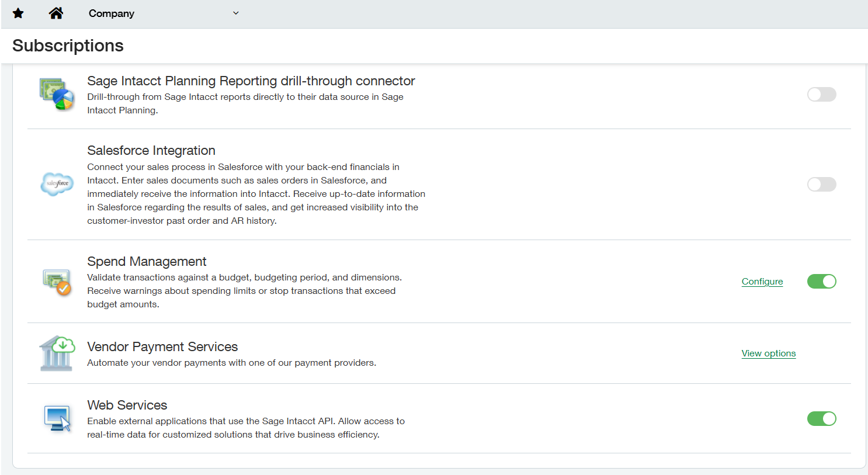Open the Company menu
This screenshot has height=475, width=868.
pos(112,13)
